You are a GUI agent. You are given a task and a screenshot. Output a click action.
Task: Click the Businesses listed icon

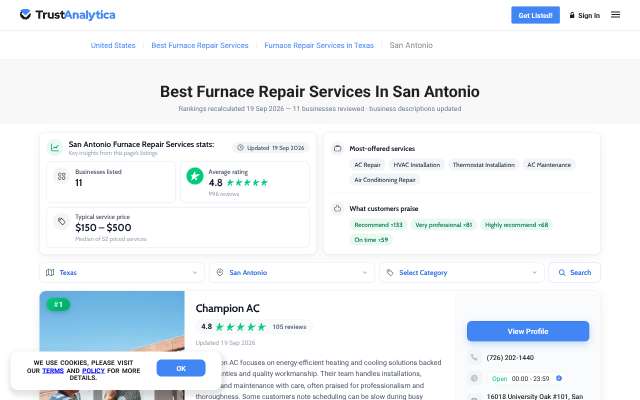(x=62, y=176)
